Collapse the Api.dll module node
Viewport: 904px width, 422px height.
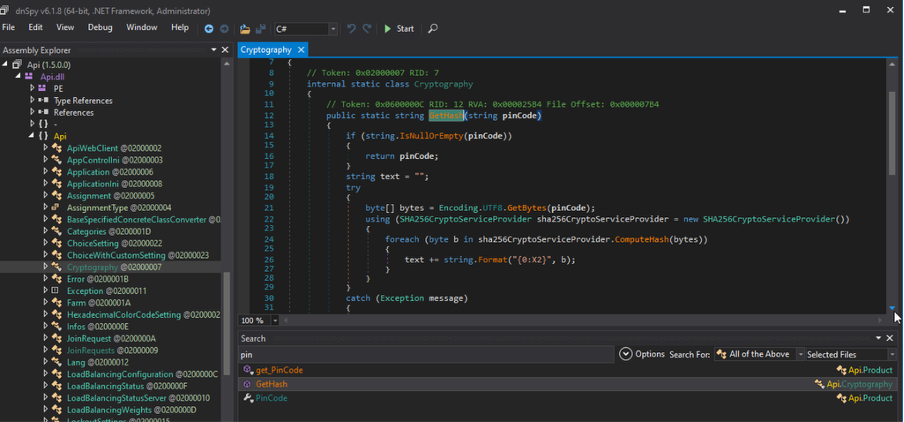point(18,77)
